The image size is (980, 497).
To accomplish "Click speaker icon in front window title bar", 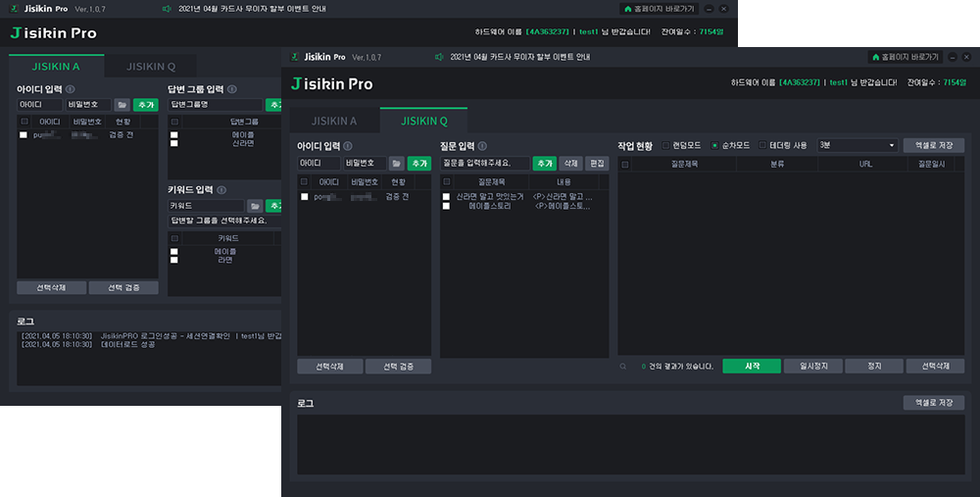I will point(439,57).
